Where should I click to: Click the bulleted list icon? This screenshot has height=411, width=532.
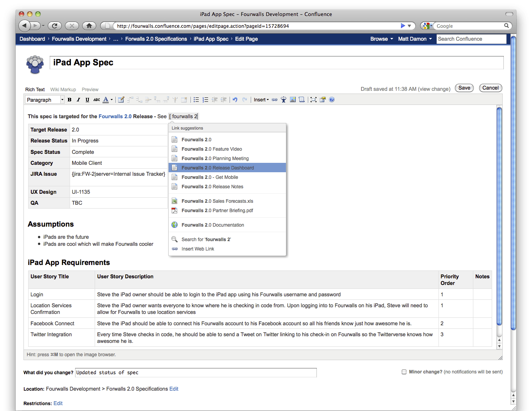pos(196,100)
